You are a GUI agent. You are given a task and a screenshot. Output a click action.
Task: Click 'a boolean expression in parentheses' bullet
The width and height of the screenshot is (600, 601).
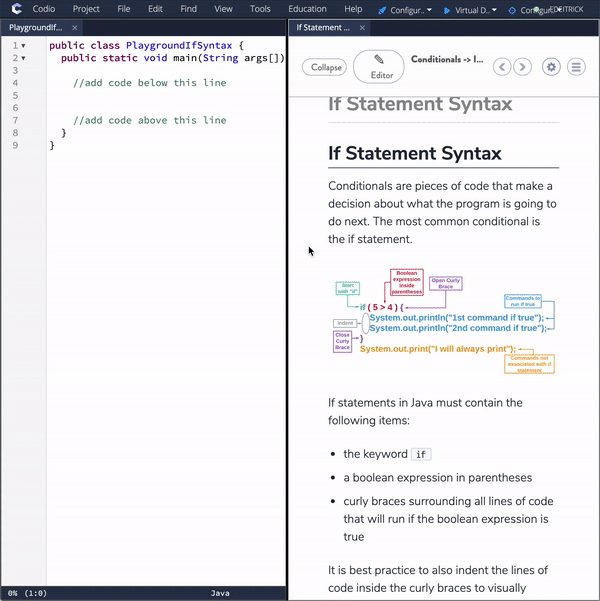click(437, 478)
